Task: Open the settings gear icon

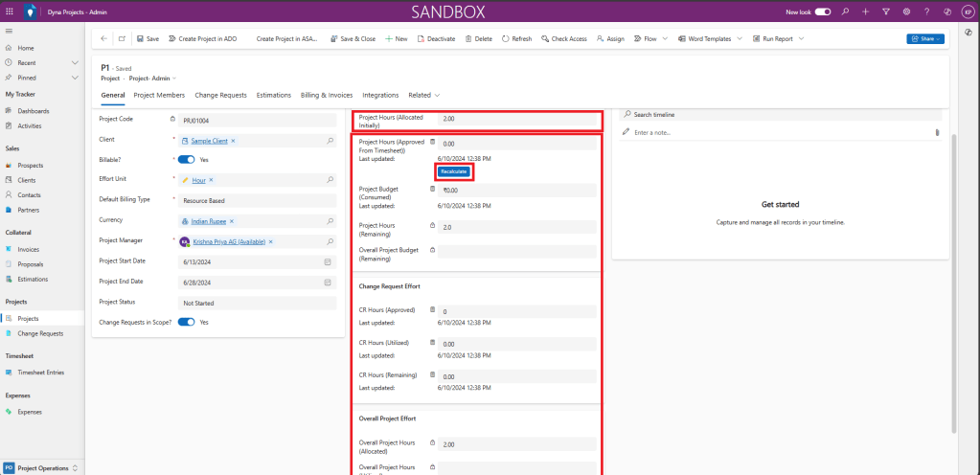Action: [905, 11]
